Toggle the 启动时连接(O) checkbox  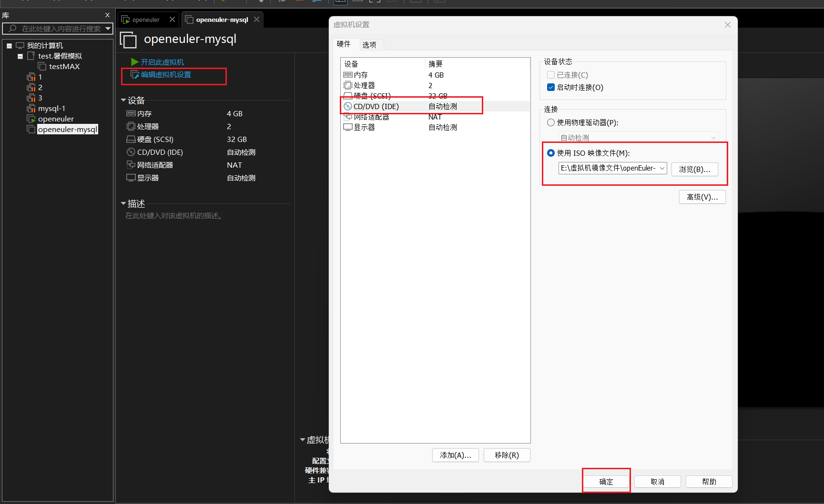[551, 87]
